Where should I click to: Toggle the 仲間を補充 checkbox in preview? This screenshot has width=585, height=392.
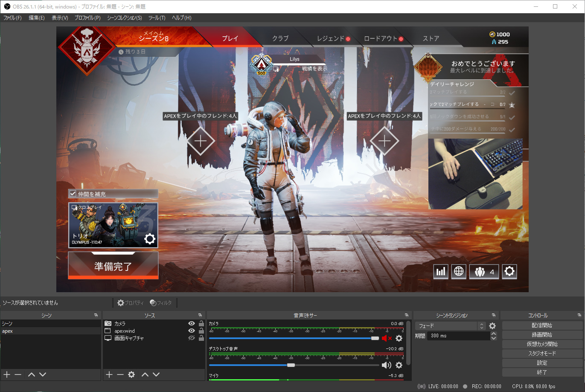tap(73, 194)
